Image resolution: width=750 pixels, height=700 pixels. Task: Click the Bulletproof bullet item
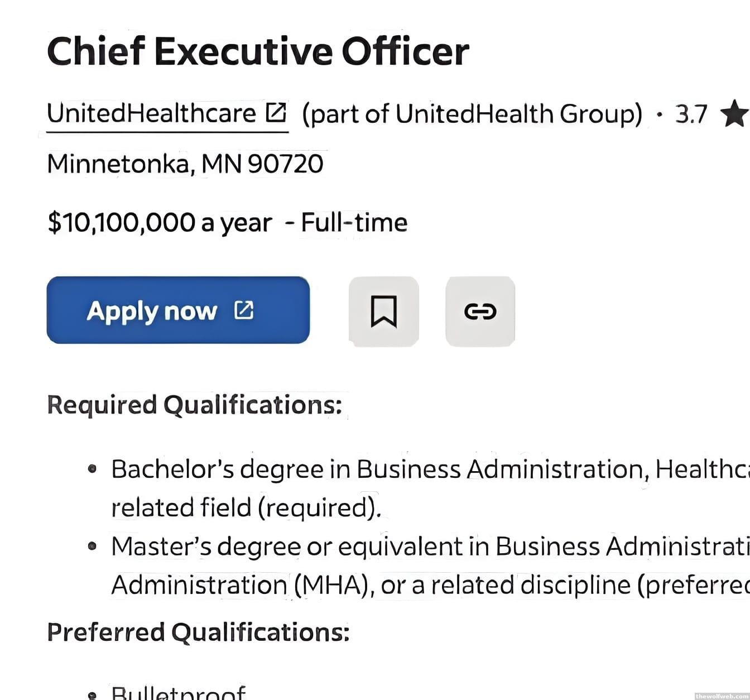pyautogui.click(x=179, y=693)
